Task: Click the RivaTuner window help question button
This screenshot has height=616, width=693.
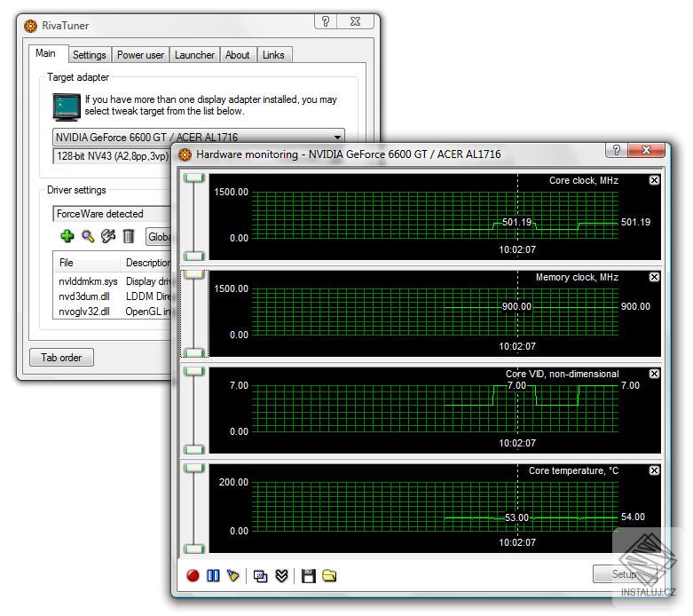Action: click(326, 20)
